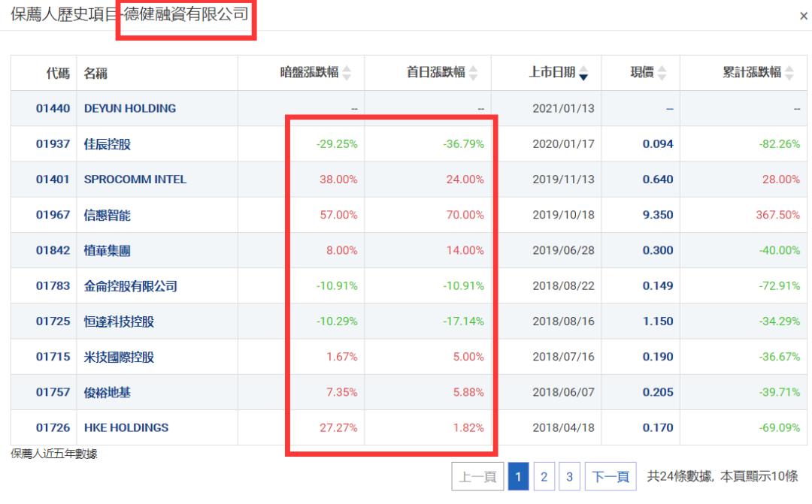Select listing date 2018/07/16
This screenshot has height=504, width=812.
(x=563, y=357)
